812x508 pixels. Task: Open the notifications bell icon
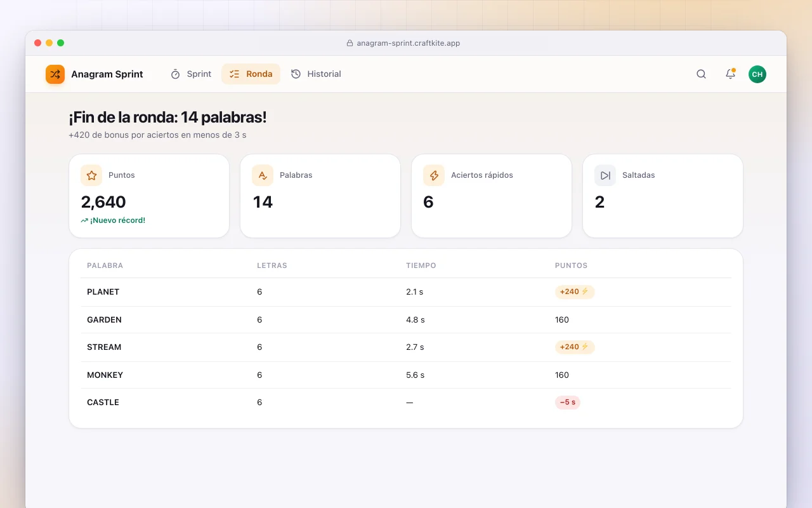tap(730, 74)
